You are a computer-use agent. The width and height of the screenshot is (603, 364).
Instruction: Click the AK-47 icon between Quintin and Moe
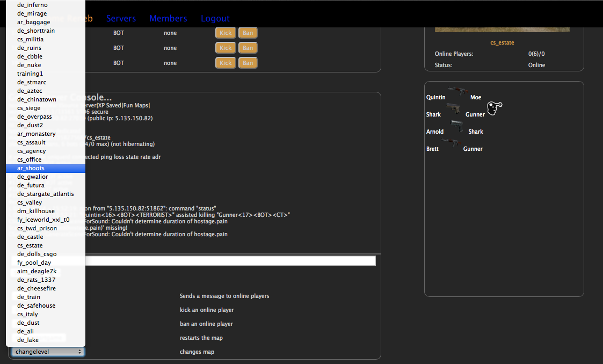[x=457, y=91]
